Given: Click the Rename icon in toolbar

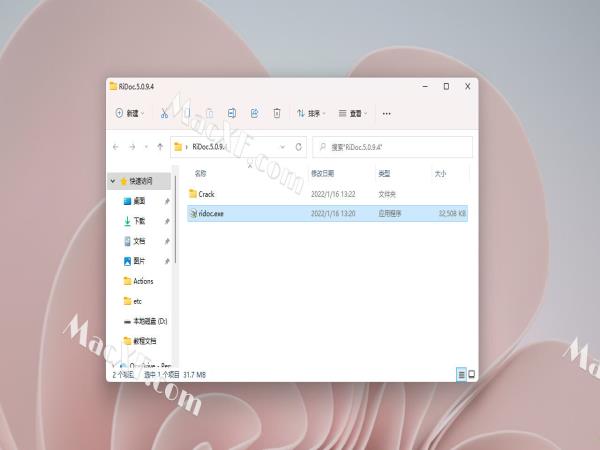Looking at the screenshot, I should [x=232, y=113].
